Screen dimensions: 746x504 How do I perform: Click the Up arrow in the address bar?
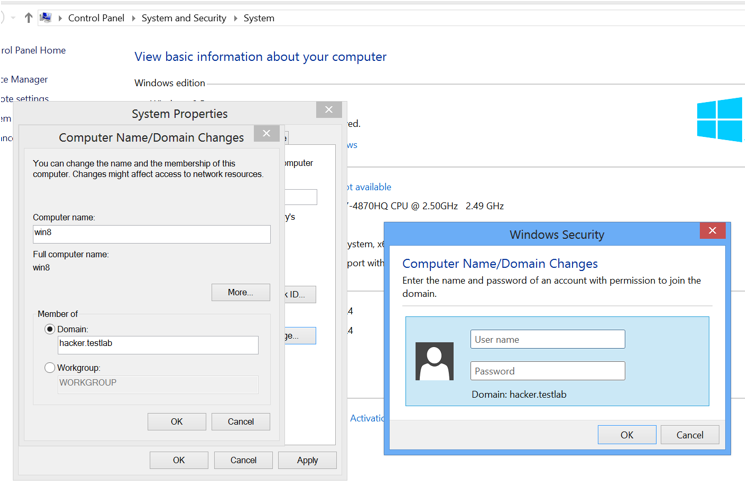29,18
